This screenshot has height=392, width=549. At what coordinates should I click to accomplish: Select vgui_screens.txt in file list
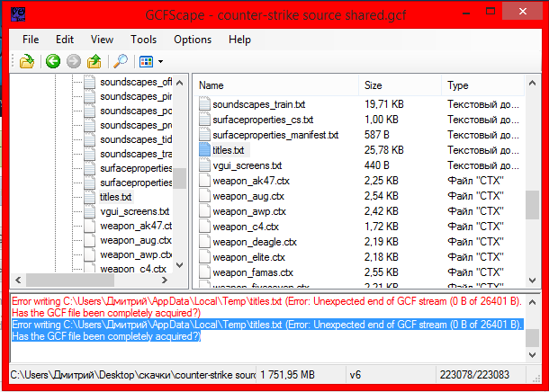tap(247, 165)
